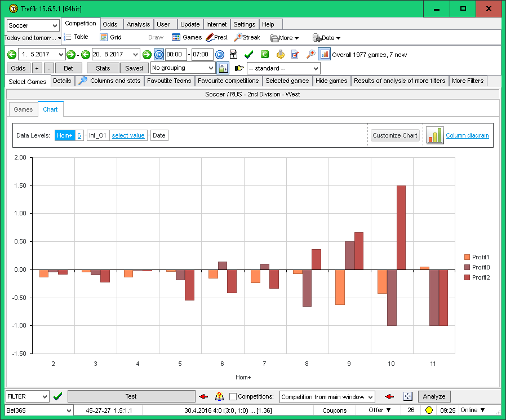
Task: Click the Column diagram chart icon
Action: (434, 135)
